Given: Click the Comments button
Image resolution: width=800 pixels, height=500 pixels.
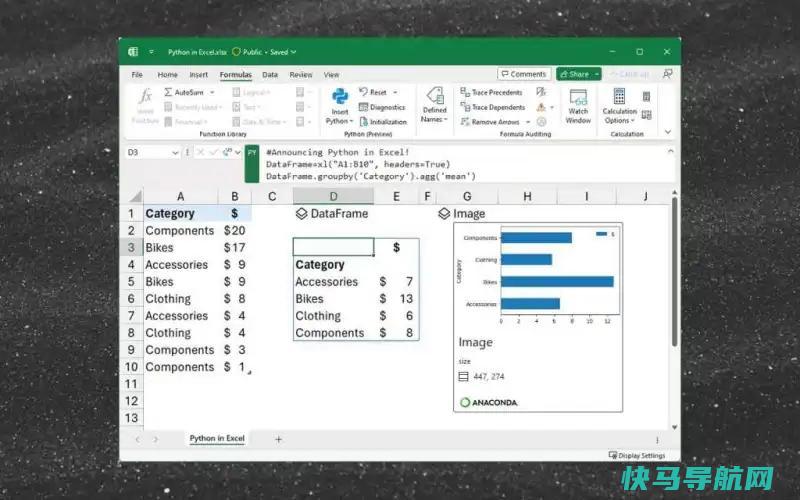Looking at the screenshot, I should pos(524,74).
